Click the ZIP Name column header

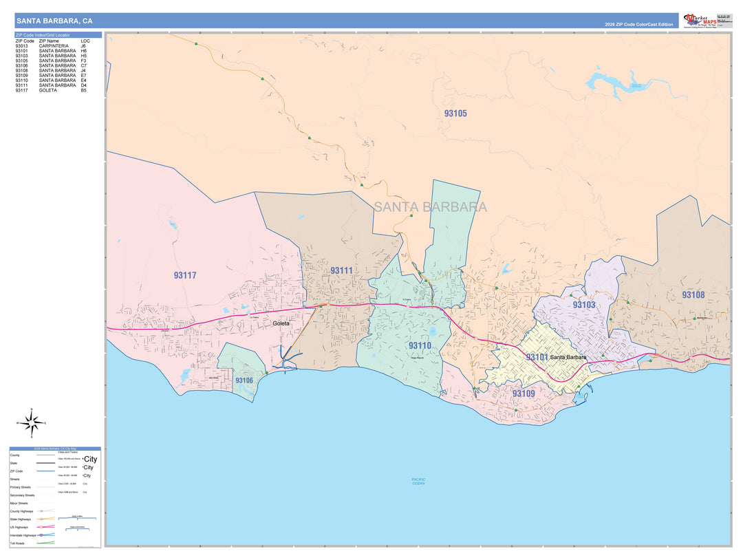[x=49, y=41]
